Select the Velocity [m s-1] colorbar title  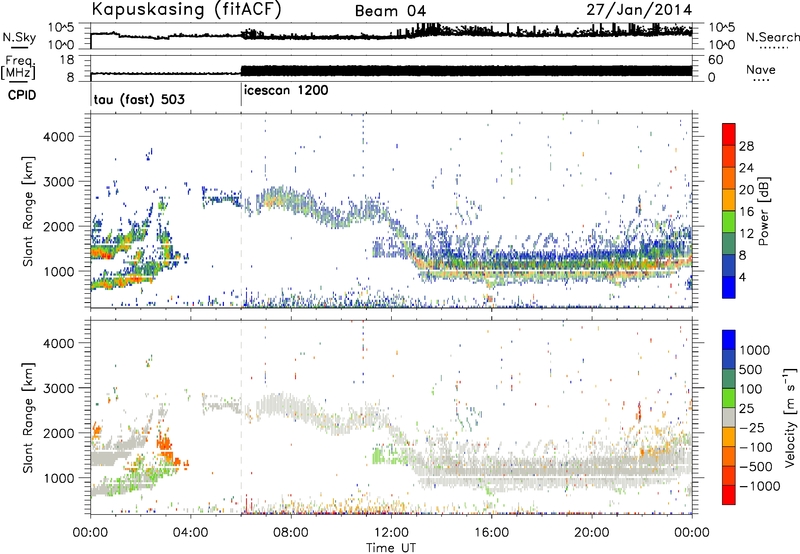[x=790, y=417]
